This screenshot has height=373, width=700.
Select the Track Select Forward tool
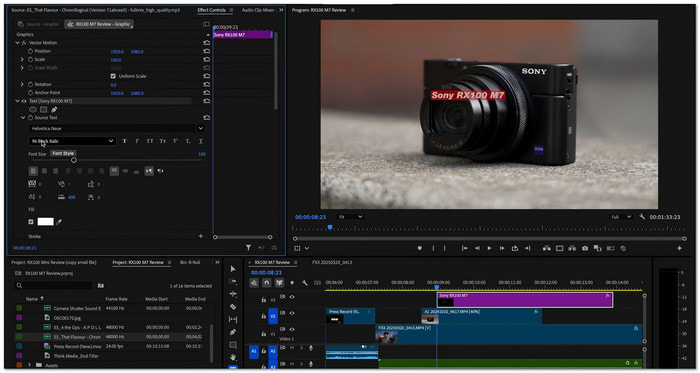click(233, 282)
